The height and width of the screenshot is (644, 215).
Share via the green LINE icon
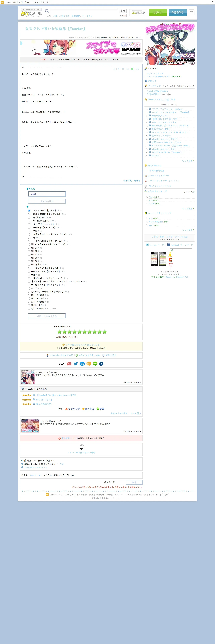click(x=95, y=364)
